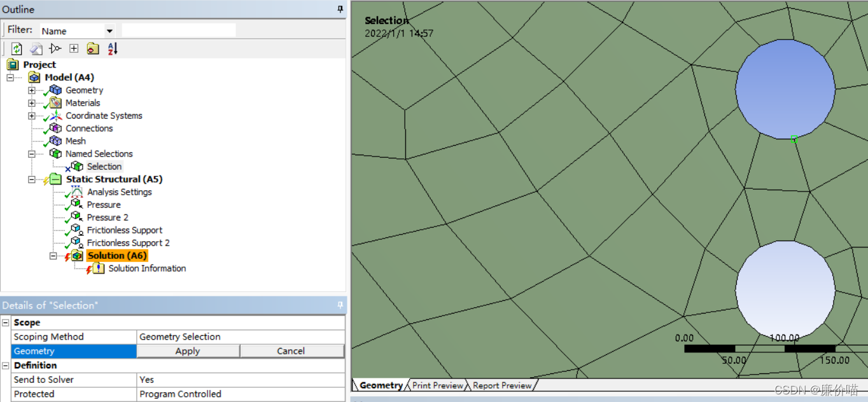
Task: Click the Pressure load icon
Action: 77,205
